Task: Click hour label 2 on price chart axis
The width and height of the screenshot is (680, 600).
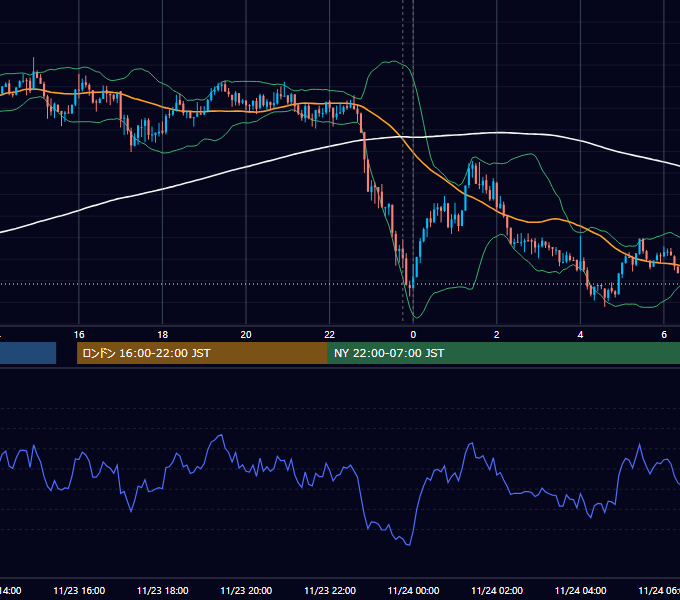Action: 497,335
